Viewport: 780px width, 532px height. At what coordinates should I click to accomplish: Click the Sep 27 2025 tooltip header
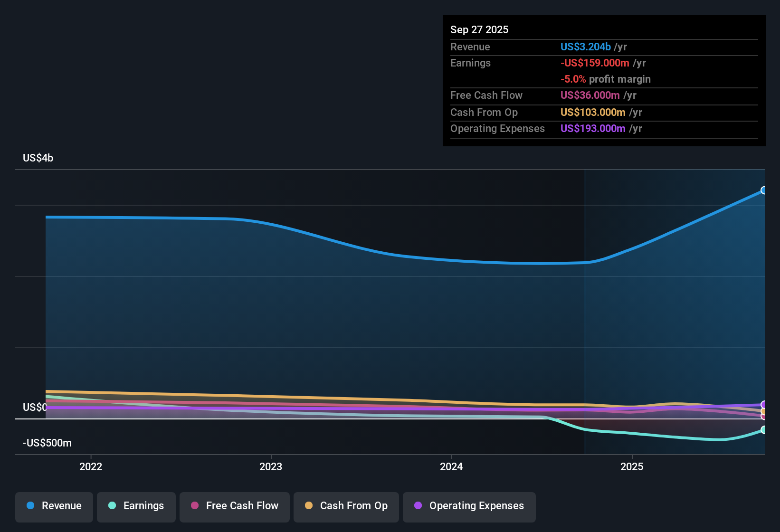[x=479, y=29]
